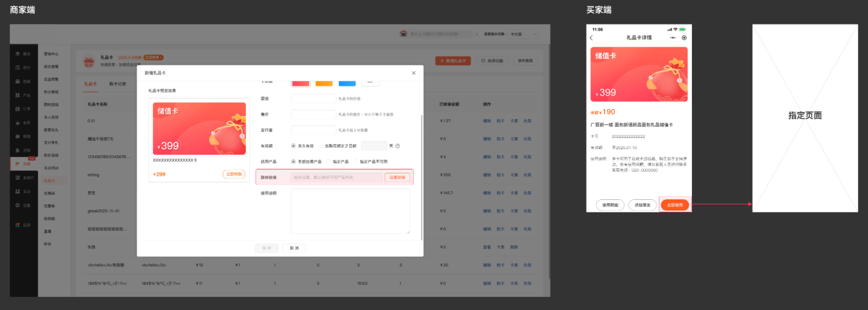Click the orange 新增礼品卡 button in page header
The image size is (868, 310).
pyautogui.click(x=453, y=61)
